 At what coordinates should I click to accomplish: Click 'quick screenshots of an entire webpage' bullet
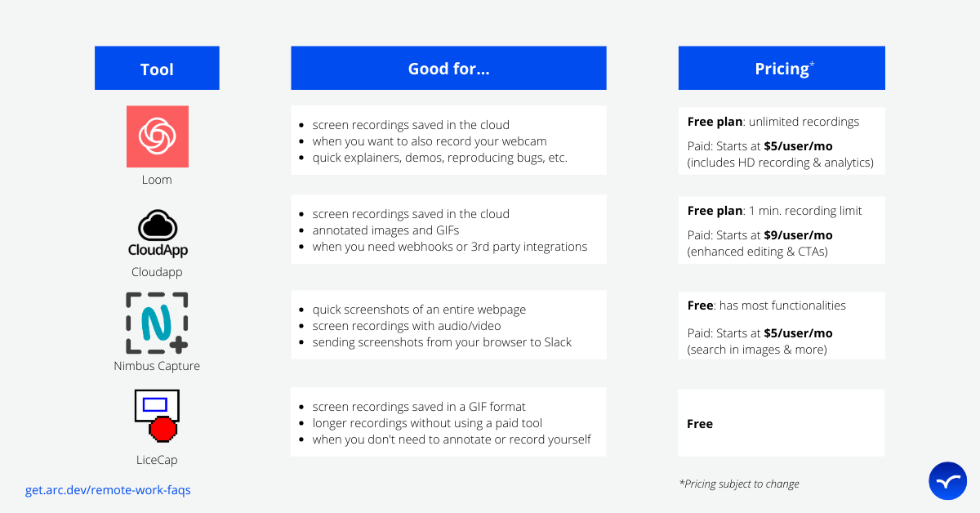pyautogui.click(x=419, y=310)
